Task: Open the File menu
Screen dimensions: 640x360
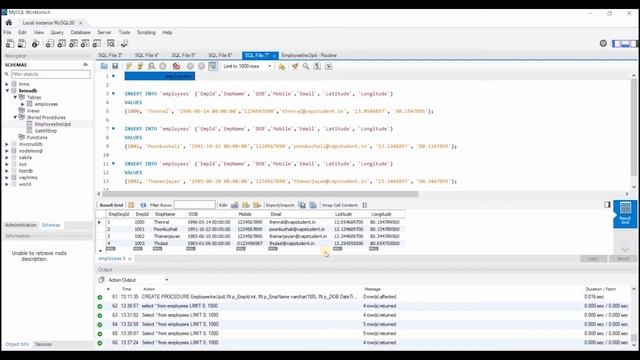Action: pos(7,32)
